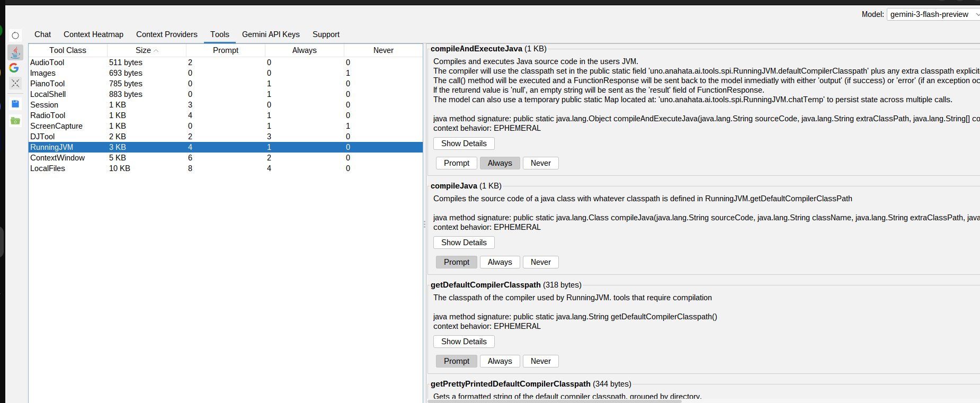Expand Show Details for compileAndExecuteJava
980x403 pixels.
point(464,144)
